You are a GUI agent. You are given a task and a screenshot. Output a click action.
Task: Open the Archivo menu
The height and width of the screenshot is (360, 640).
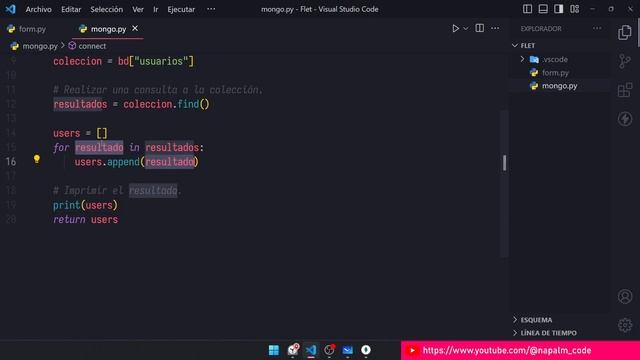click(38, 9)
